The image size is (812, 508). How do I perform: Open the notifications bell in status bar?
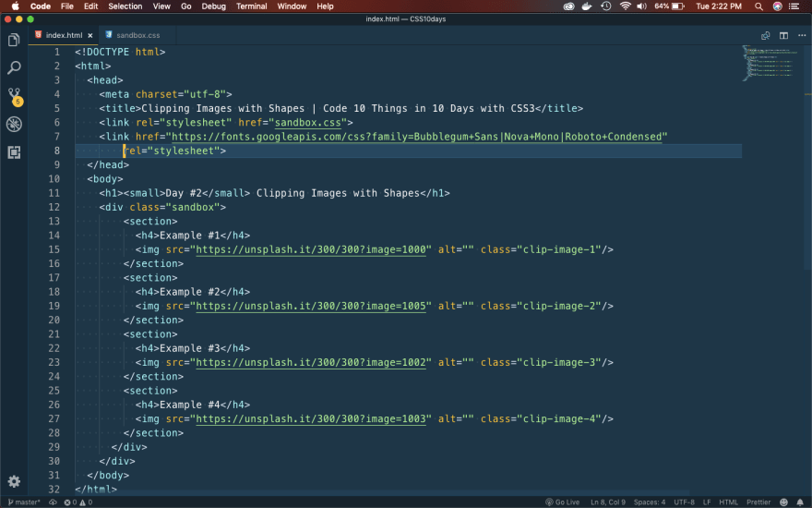[x=800, y=502]
